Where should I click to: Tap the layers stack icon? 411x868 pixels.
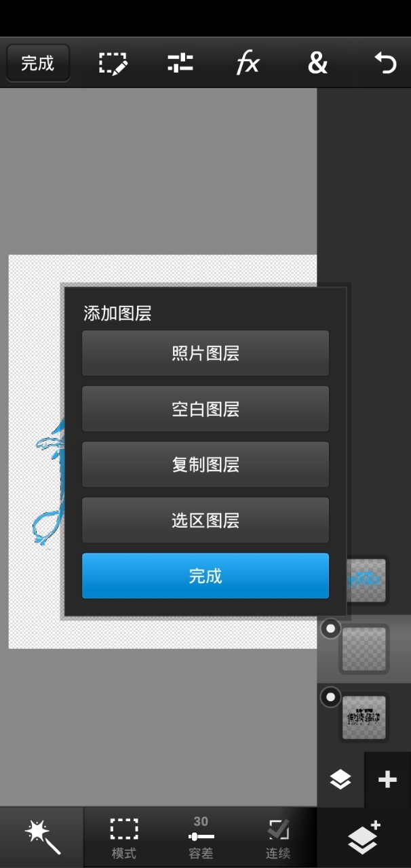pyautogui.click(x=340, y=780)
